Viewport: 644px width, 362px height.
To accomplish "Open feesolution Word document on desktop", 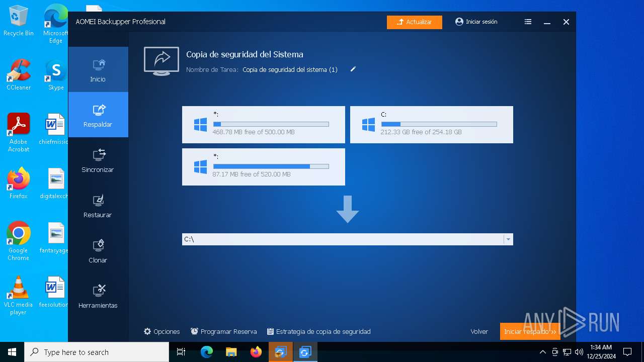I will click(54, 292).
